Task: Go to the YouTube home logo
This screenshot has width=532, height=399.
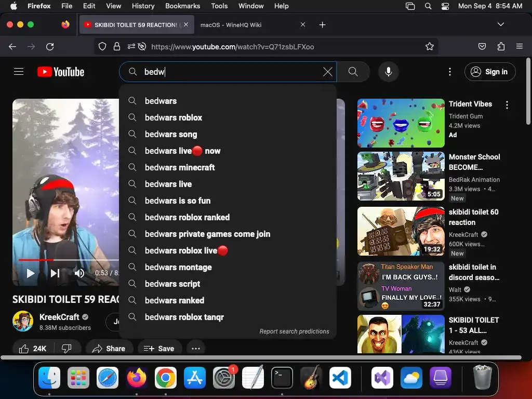Action: (61, 72)
